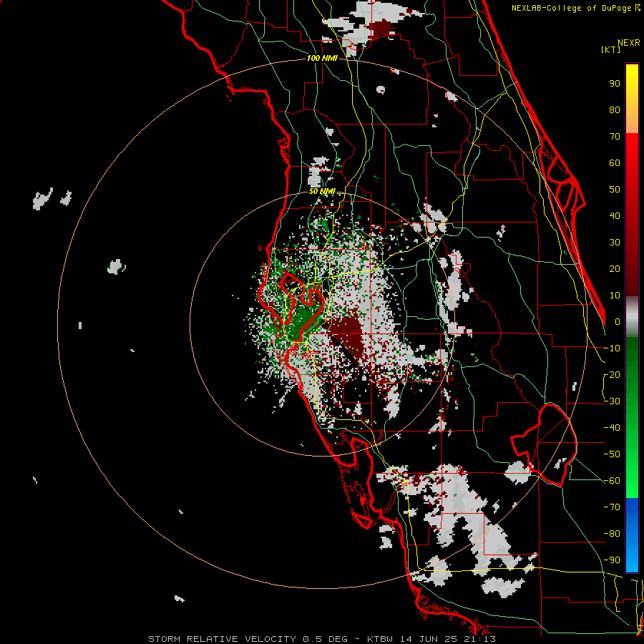Select the positive 40 scale value
This screenshot has width=644, height=644.
615,216
